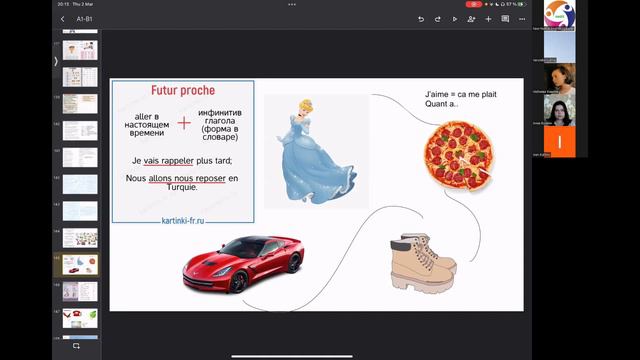
Task: Click the "J'aime = ca me plait" text
Action: tap(461, 94)
